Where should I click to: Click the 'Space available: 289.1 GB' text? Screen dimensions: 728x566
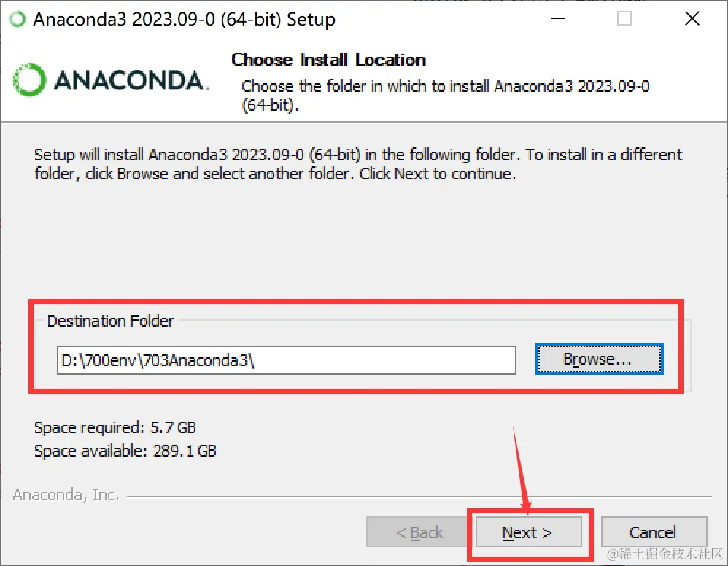[x=125, y=451]
